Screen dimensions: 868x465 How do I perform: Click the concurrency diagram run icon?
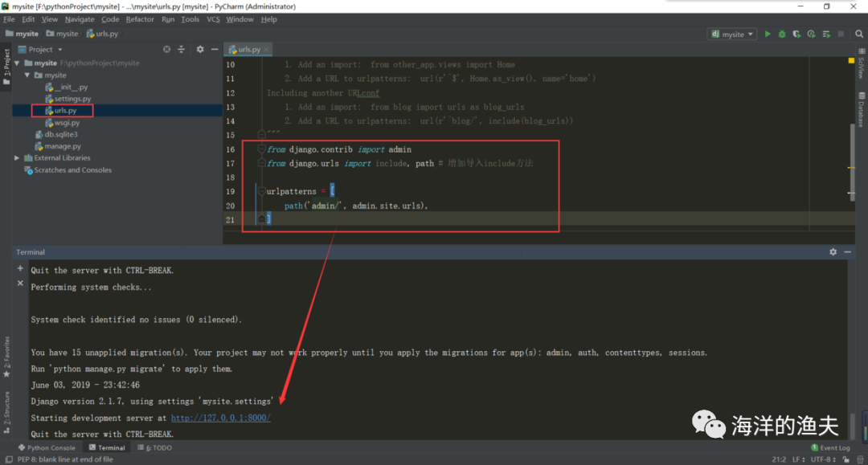tap(826, 34)
